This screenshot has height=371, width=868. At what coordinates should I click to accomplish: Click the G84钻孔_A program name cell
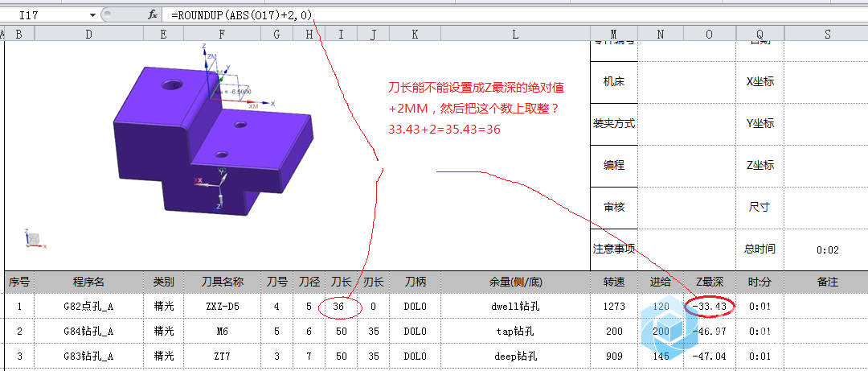click(x=88, y=332)
